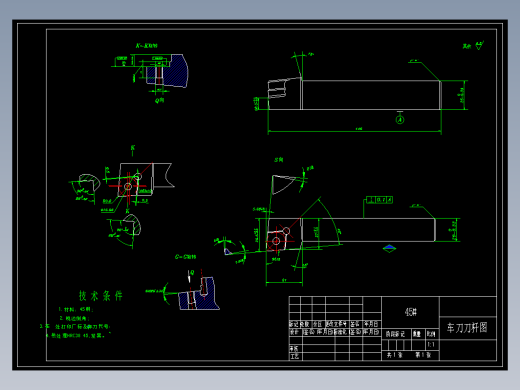520x390 pixels.
Task: Select the 重量 weight header cell
Action: pos(417,334)
